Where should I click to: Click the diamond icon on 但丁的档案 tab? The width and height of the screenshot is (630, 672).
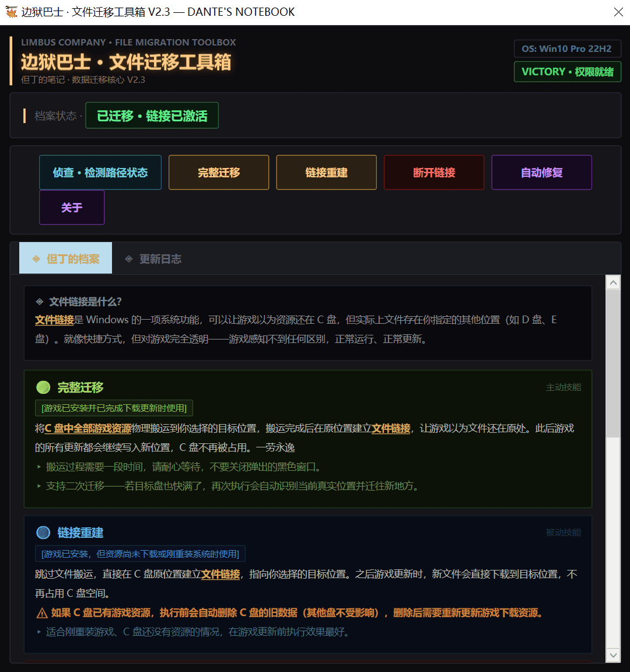pos(36,259)
